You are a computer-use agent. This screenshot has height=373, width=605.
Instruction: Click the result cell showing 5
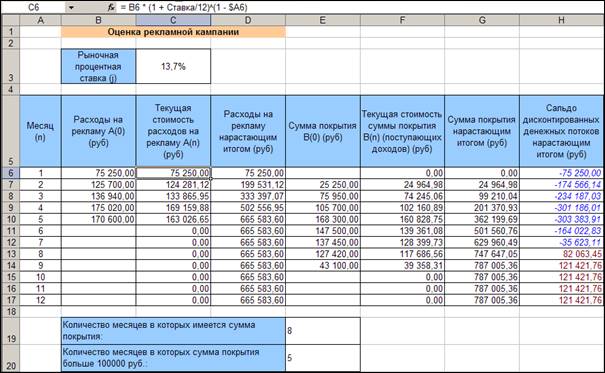point(323,358)
